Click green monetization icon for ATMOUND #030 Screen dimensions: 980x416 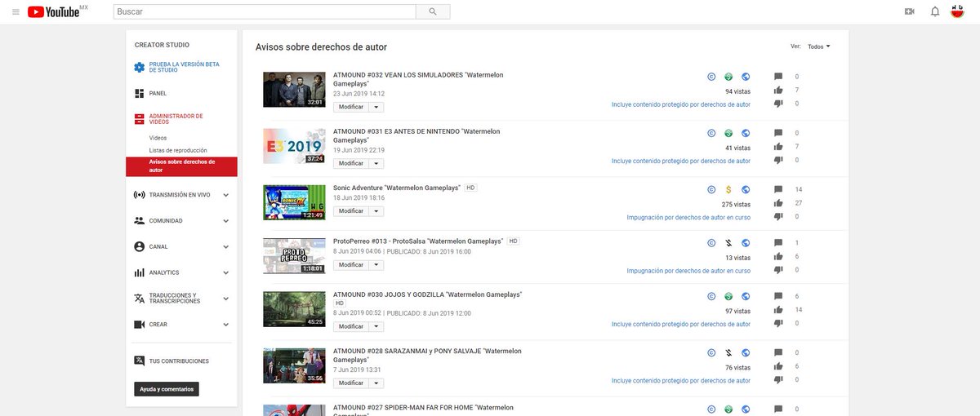(728, 296)
